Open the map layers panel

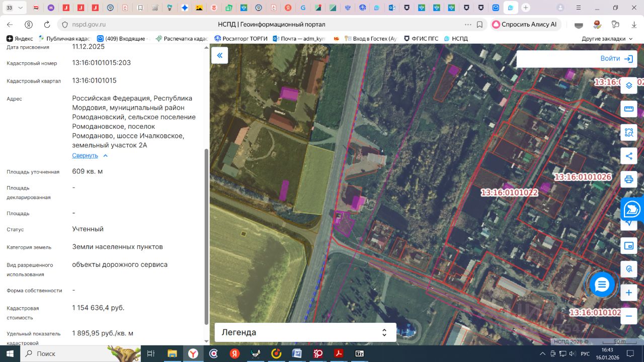coord(628,85)
